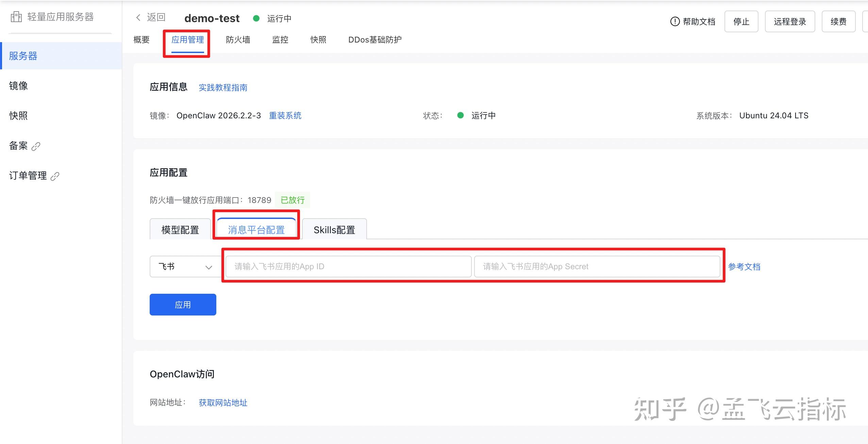
Task: Click the 重装系统 link
Action: pos(285,116)
